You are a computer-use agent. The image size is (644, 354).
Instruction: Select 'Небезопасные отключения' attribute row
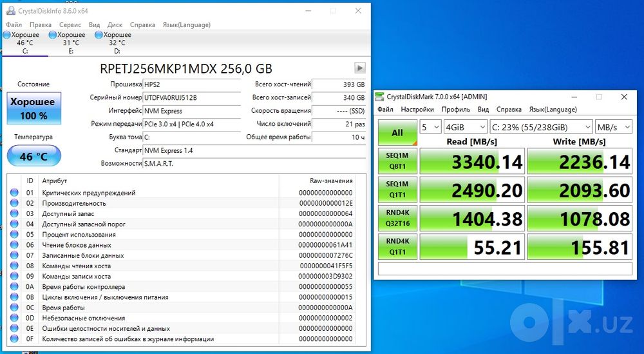(182, 318)
